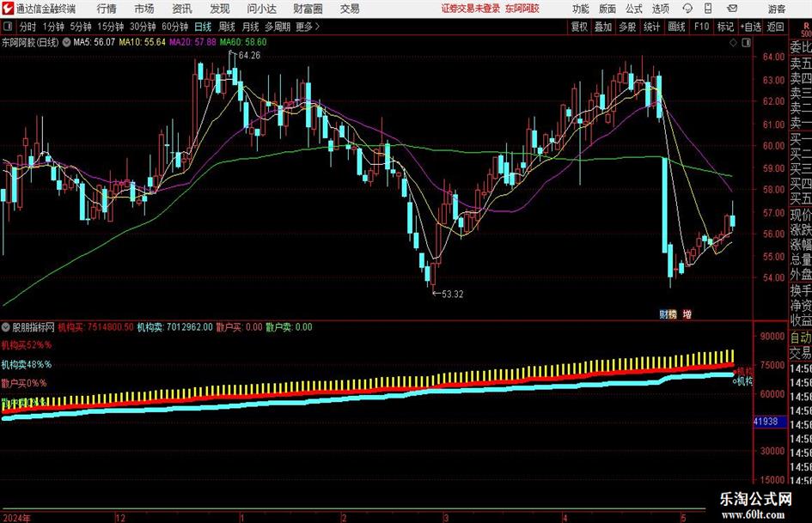Screen dimensions: 812x523
Task: Open the 功能 menu
Action: point(581,9)
